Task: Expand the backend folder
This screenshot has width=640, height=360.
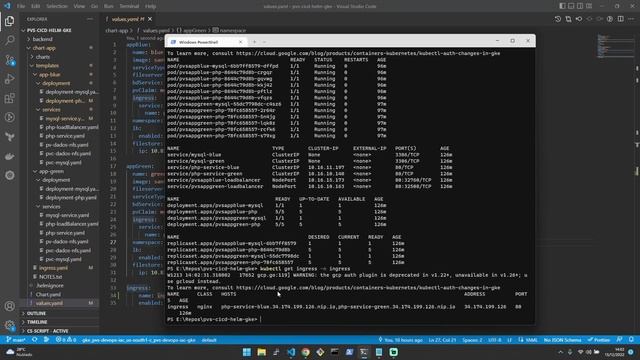Action: (43, 39)
